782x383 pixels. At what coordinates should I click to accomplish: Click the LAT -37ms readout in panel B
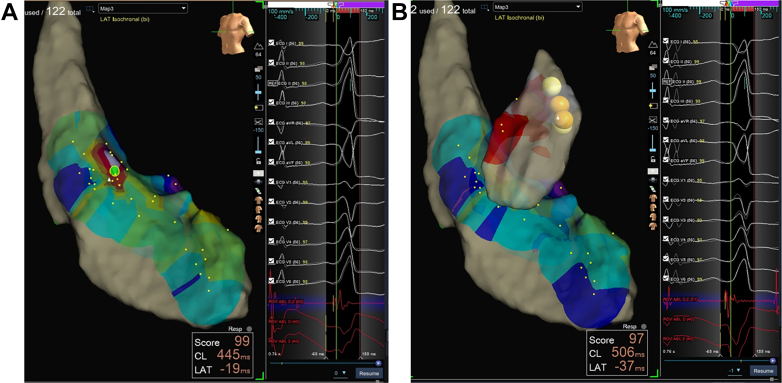click(x=616, y=368)
